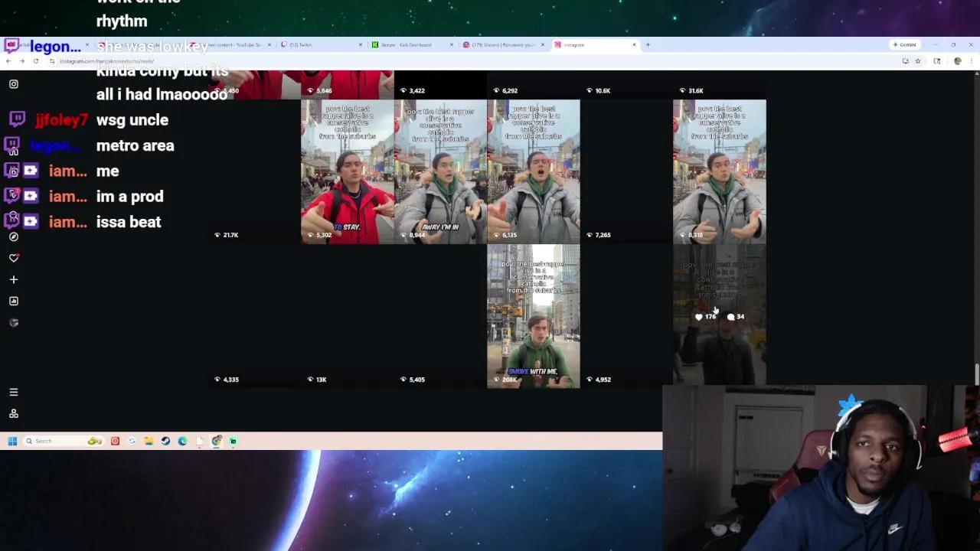Open Microsoft Edge from the taskbar
The width and height of the screenshot is (980, 551).
182,441
